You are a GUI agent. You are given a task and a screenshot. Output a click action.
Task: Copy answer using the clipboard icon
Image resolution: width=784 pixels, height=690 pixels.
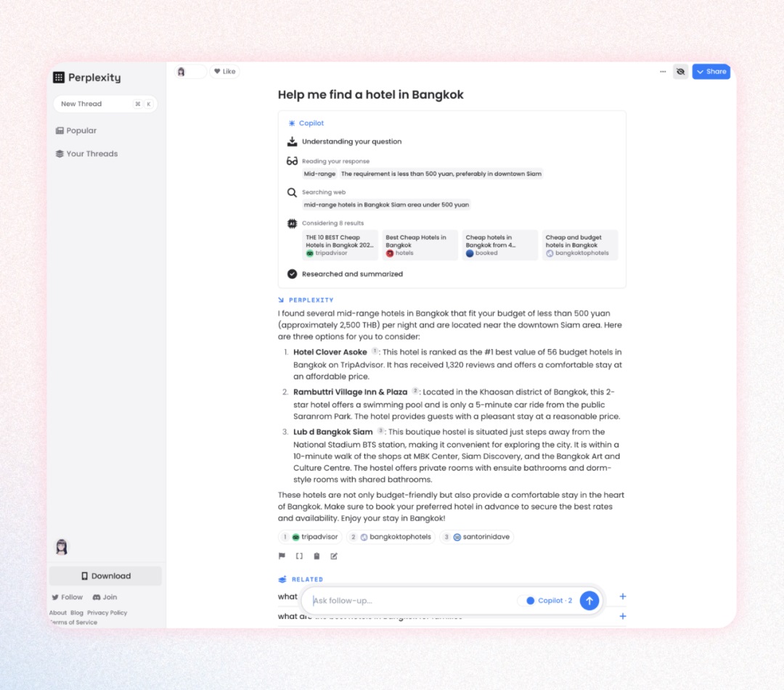tap(317, 556)
